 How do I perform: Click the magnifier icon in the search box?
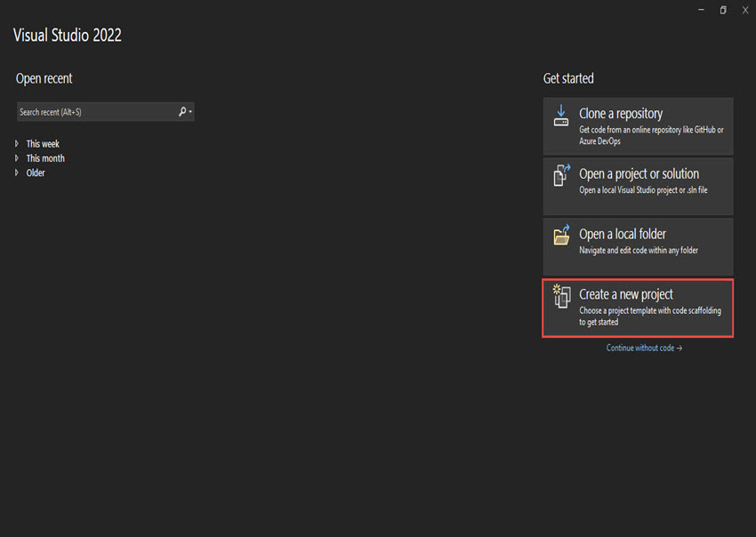[182, 111]
